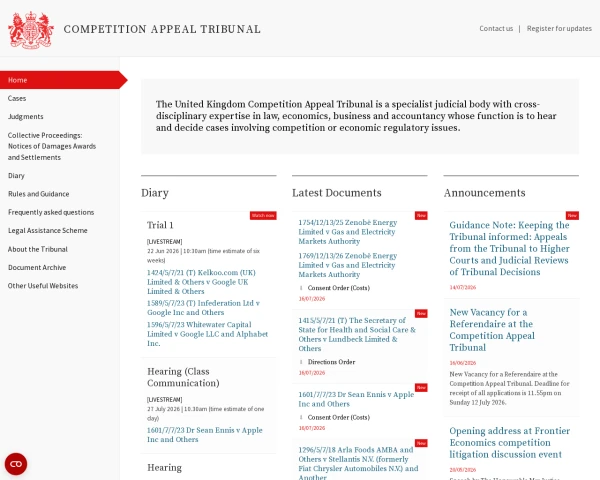
Task: Open 1754/12/13/25 Zenobē Energy document link
Action: click(x=348, y=232)
